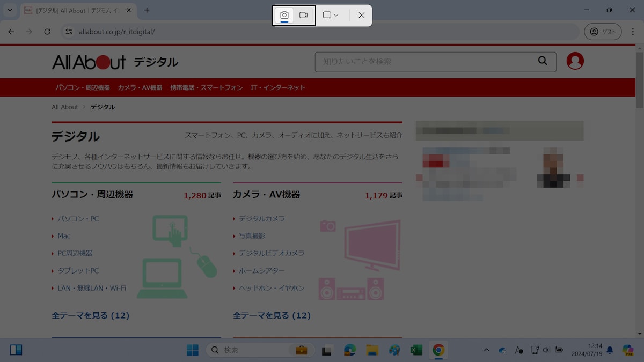The height and width of the screenshot is (362, 644).
Task: Open the カメラ・AV機器 nav menu item
Action: tap(140, 87)
